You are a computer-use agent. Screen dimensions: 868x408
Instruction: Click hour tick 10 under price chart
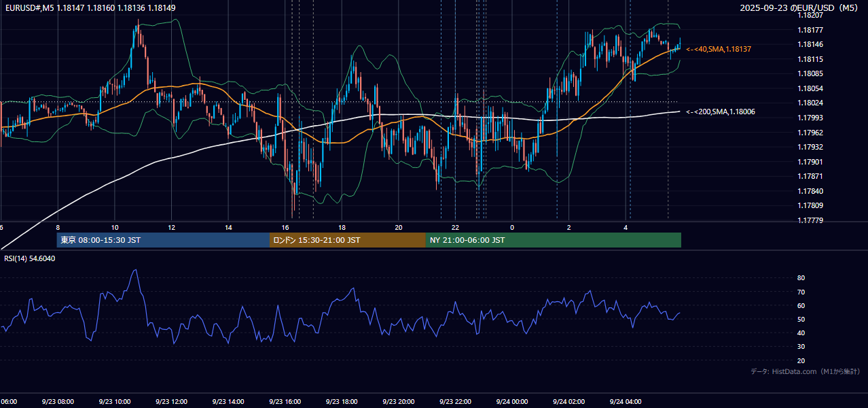pyautogui.click(x=115, y=227)
